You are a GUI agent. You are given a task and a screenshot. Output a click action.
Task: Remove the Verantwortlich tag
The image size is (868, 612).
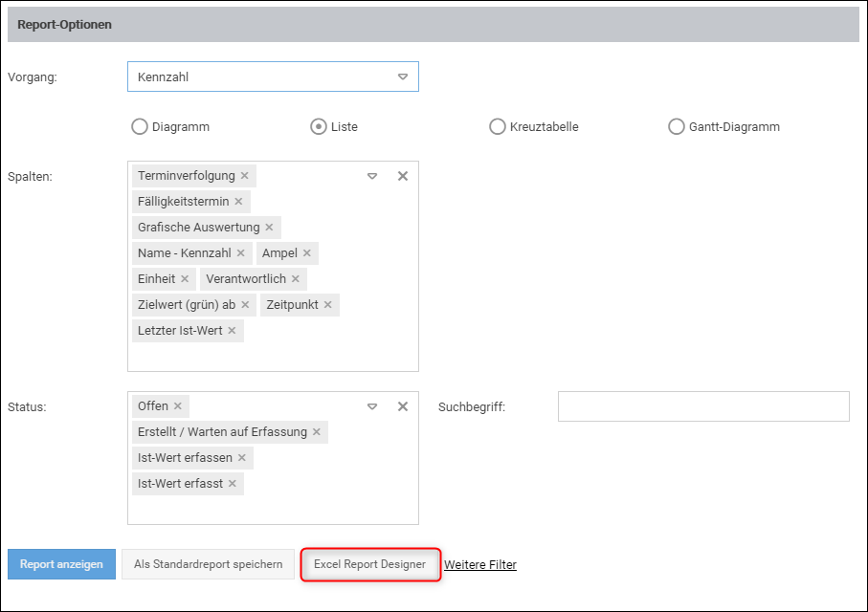(x=296, y=279)
